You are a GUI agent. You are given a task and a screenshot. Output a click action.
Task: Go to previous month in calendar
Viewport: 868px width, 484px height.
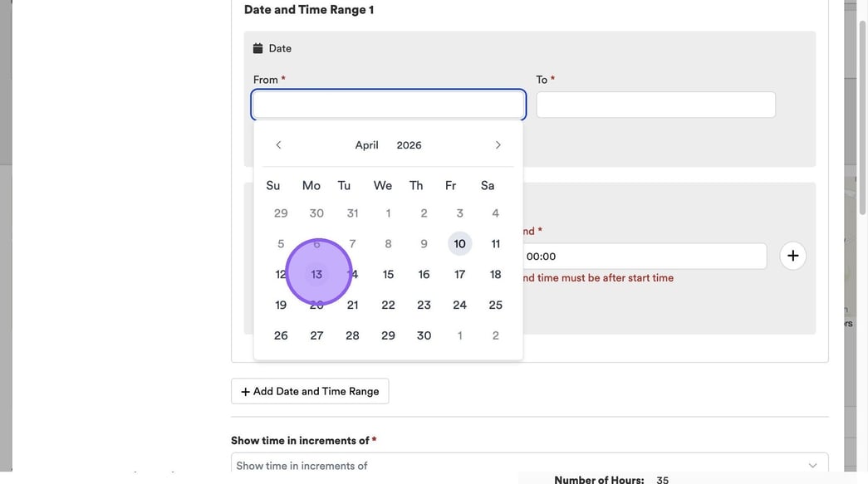pyautogui.click(x=278, y=145)
